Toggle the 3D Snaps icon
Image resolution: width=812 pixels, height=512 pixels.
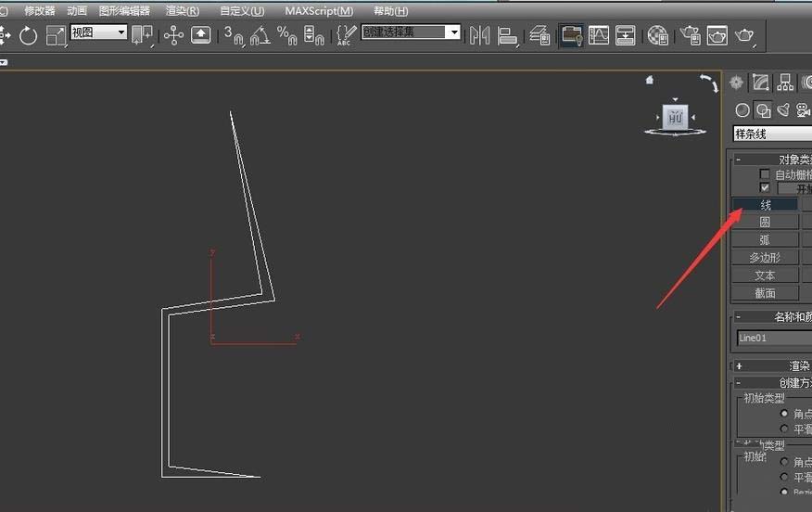(235, 36)
